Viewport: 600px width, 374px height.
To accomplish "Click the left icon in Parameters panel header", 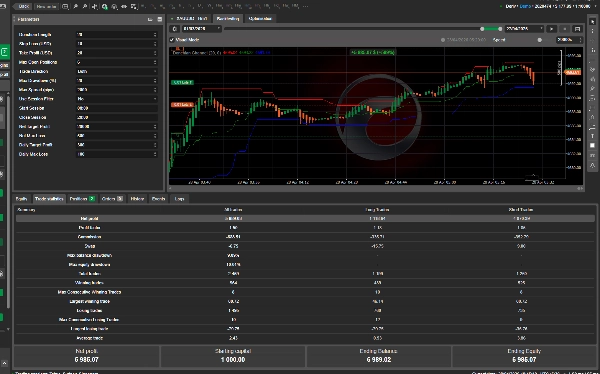I will 150,19.
